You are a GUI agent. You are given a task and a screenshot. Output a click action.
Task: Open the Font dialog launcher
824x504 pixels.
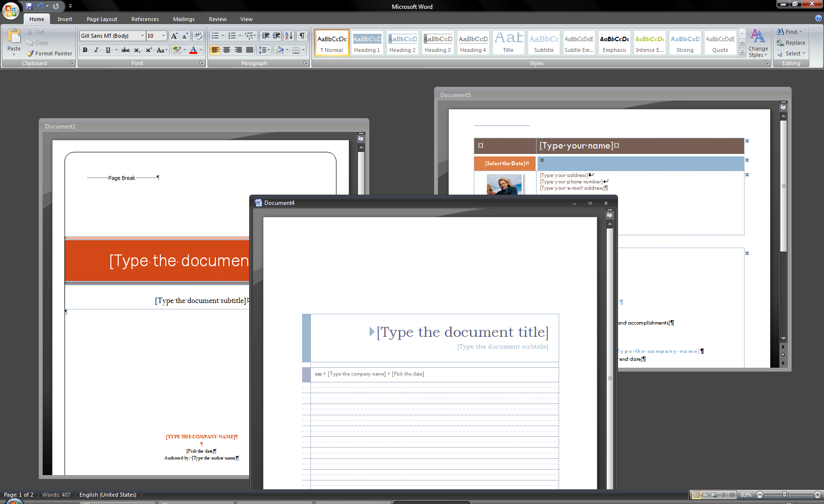pyautogui.click(x=202, y=63)
